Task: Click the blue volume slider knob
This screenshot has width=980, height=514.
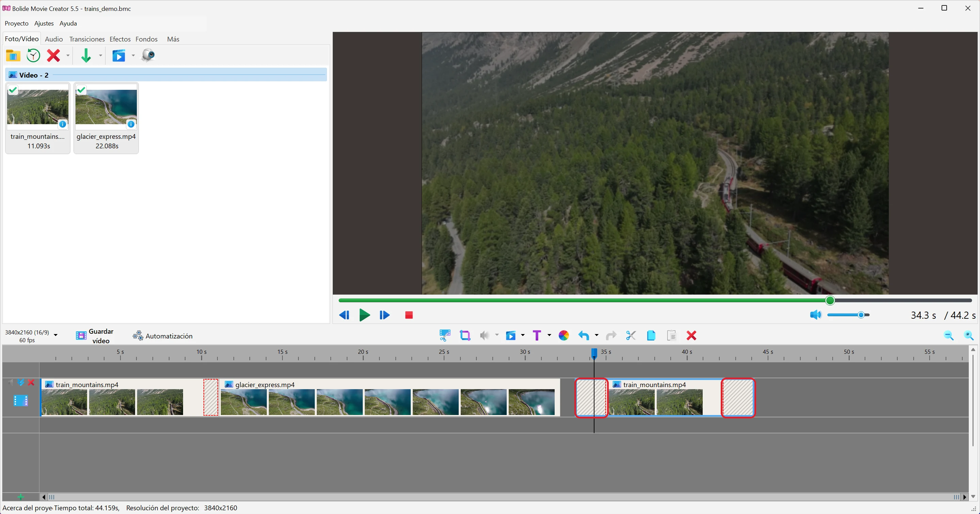Action: point(861,315)
